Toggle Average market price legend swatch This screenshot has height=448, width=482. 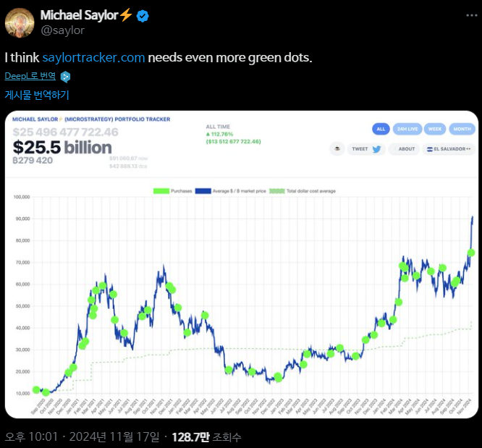click(x=203, y=191)
